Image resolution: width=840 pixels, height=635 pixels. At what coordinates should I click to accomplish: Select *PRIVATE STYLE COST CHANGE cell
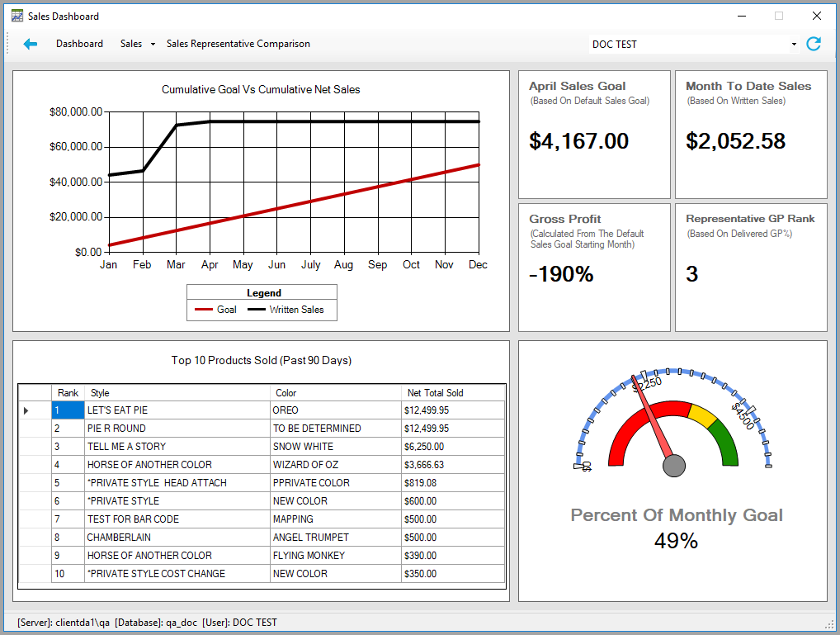[x=177, y=574]
